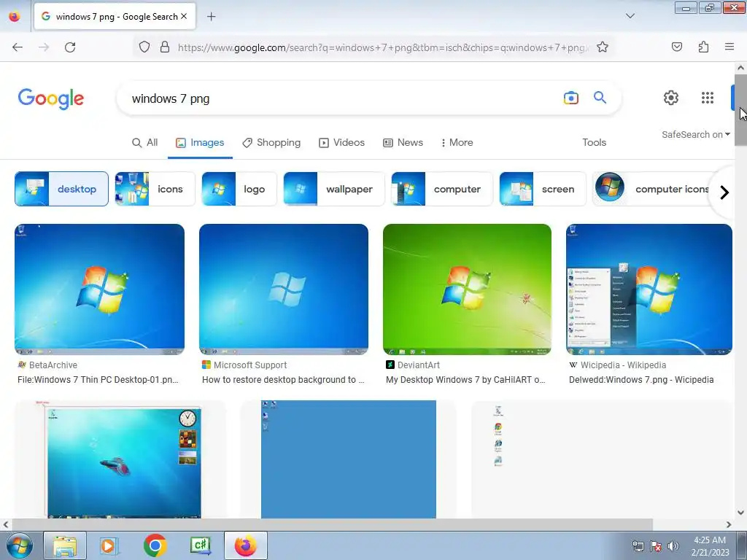747x560 pixels.
Task: Launch Google Chrome from taskbar
Action: (155, 545)
